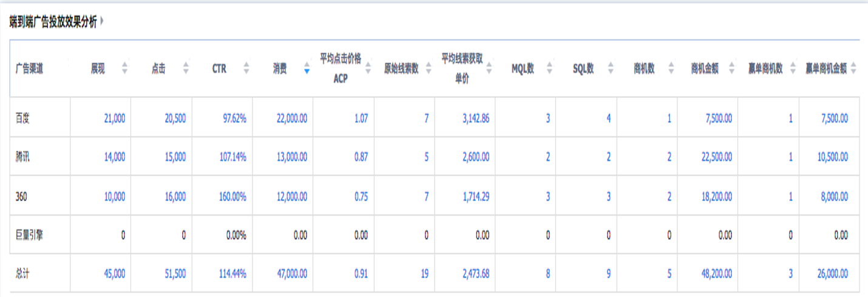Click the 赢单商机数 sort arrows
Viewport: 868px width, 297px height.
click(793, 69)
